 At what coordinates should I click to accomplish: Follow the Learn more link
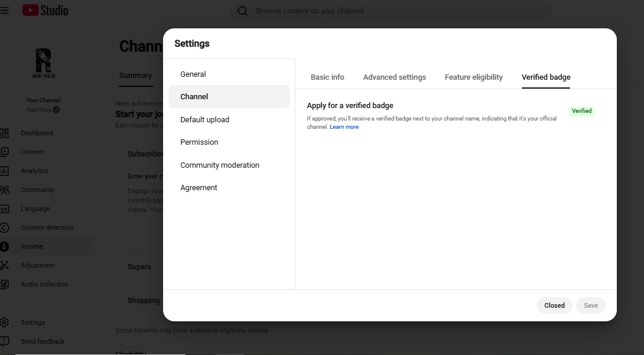(x=344, y=127)
